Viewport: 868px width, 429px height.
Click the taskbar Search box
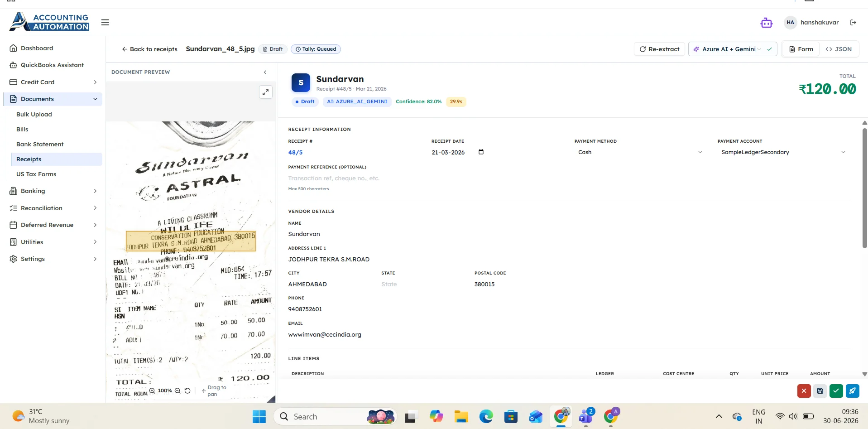[x=335, y=417]
